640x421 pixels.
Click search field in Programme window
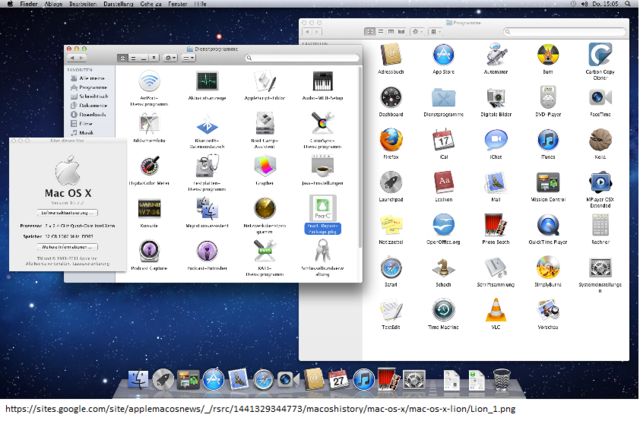(x=565, y=31)
